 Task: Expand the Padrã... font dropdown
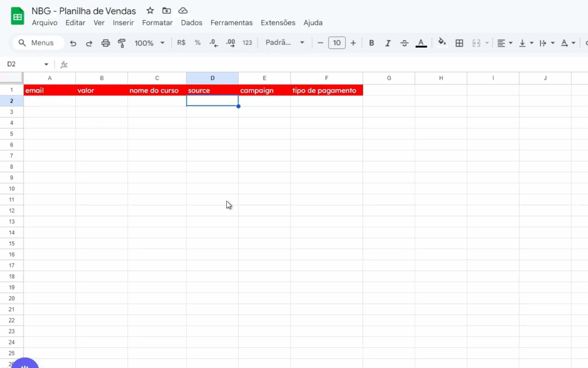pos(285,43)
